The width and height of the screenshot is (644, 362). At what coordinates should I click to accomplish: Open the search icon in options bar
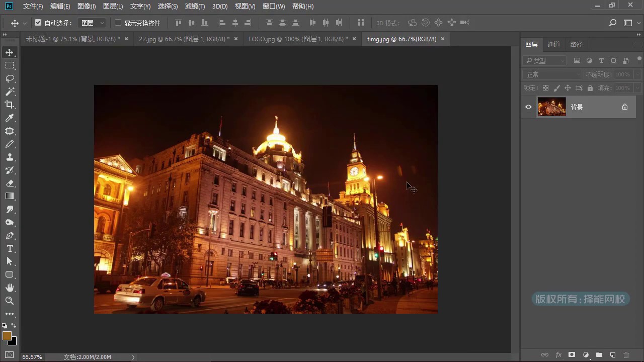coord(613,23)
